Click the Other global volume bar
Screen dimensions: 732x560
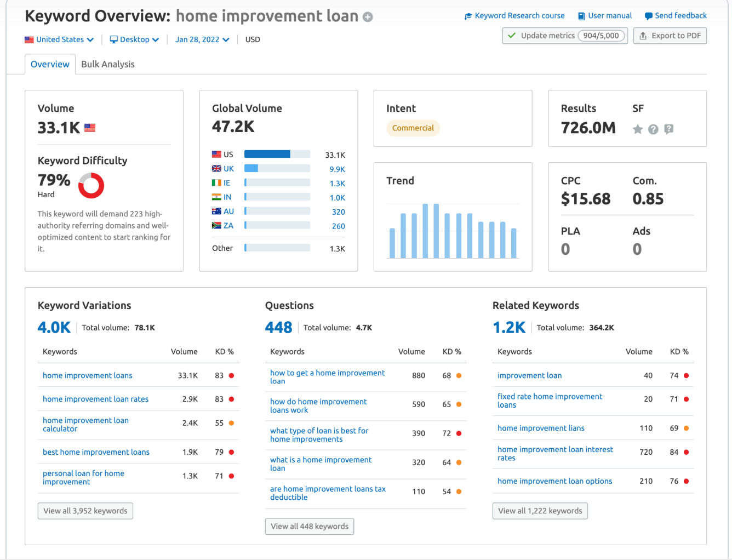tap(277, 248)
